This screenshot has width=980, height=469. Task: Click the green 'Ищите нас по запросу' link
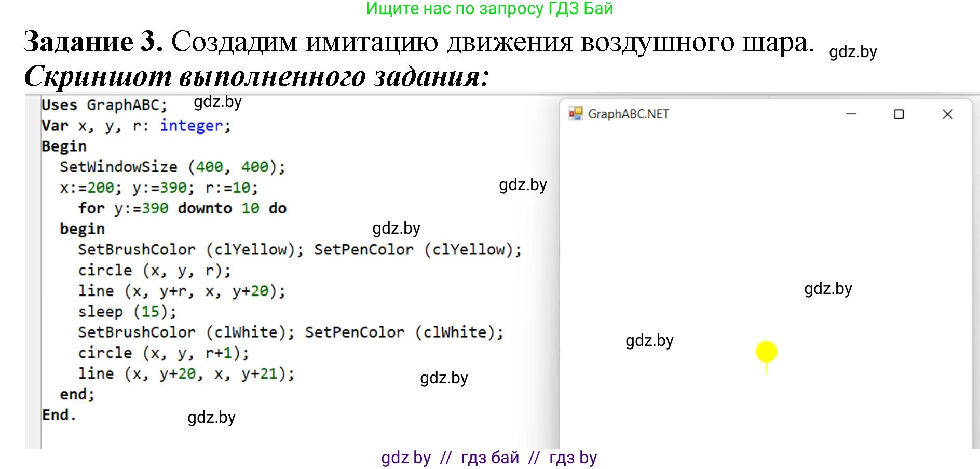pyautogui.click(x=489, y=9)
